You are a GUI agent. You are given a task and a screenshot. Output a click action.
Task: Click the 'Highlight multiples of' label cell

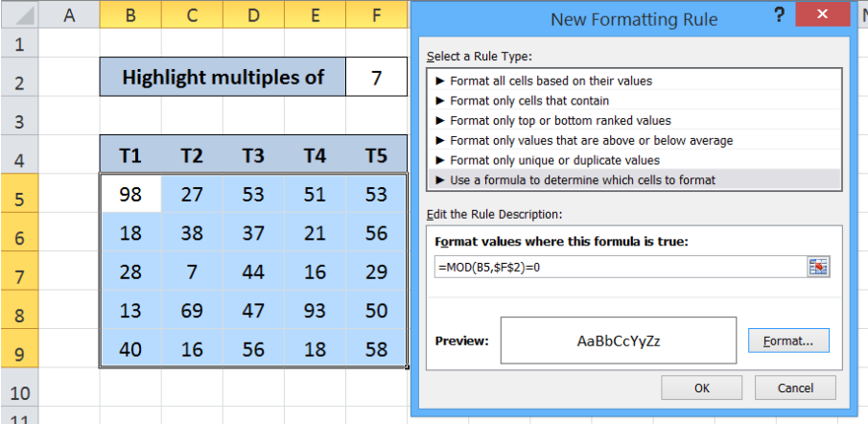223,77
